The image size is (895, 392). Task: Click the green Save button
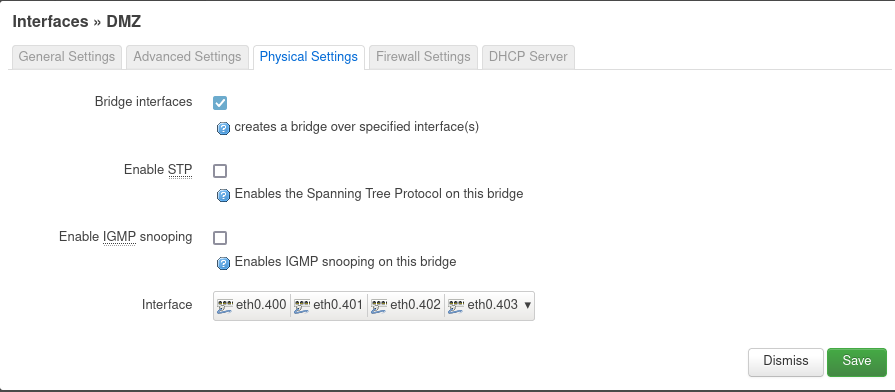tap(857, 362)
